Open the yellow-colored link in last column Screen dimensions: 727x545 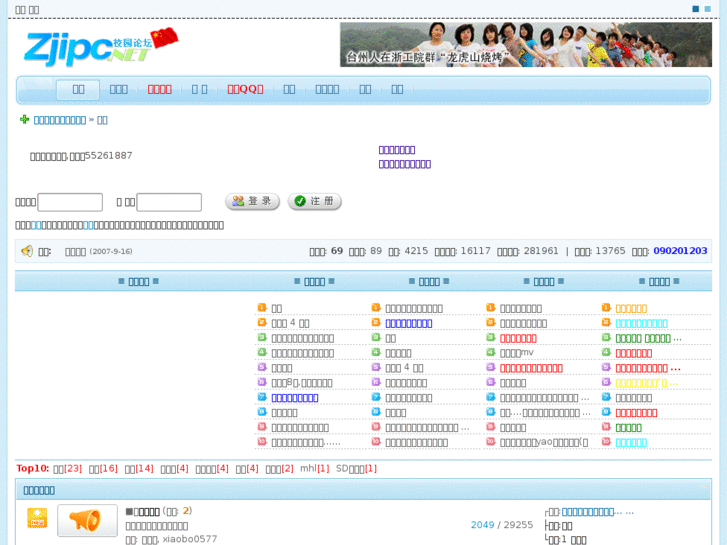pos(647,383)
